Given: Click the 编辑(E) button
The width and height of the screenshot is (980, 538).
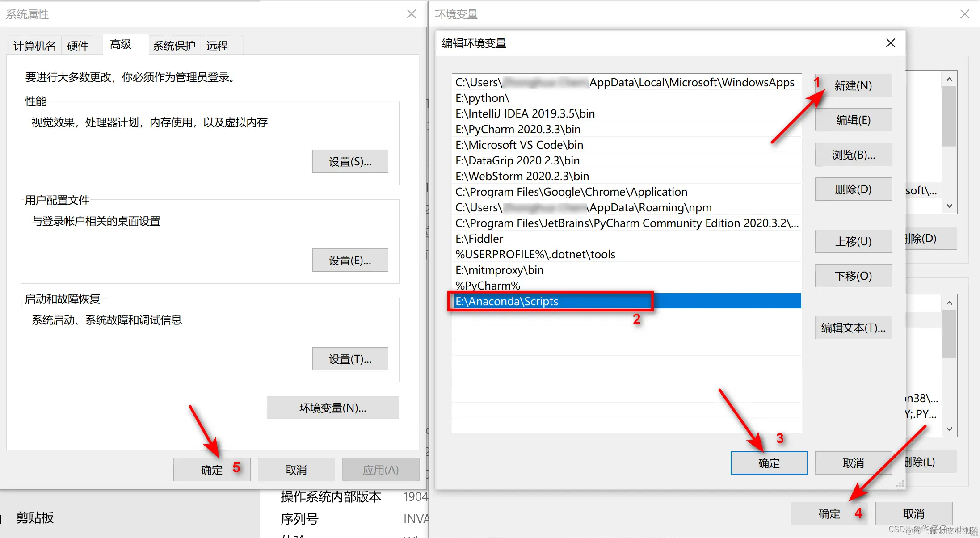Looking at the screenshot, I should 853,120.
